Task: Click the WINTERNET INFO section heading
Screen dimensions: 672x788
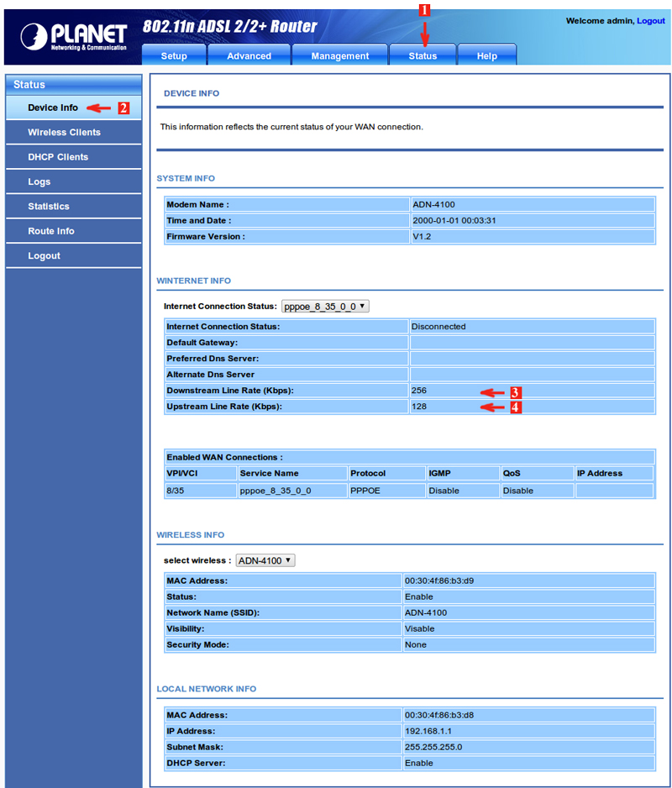Action: coord(193,281)
